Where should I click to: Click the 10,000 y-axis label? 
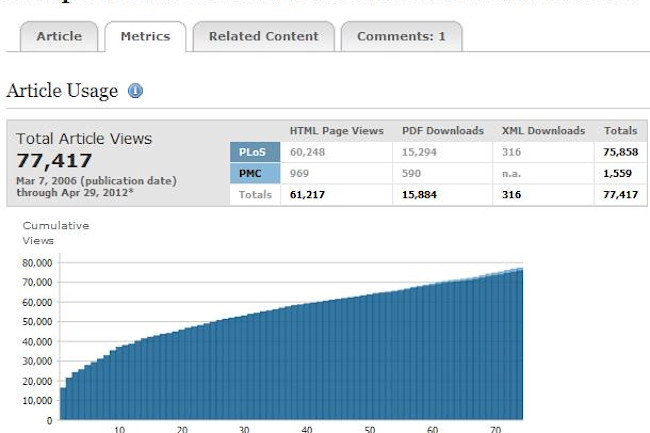click(x=37, y=401)
